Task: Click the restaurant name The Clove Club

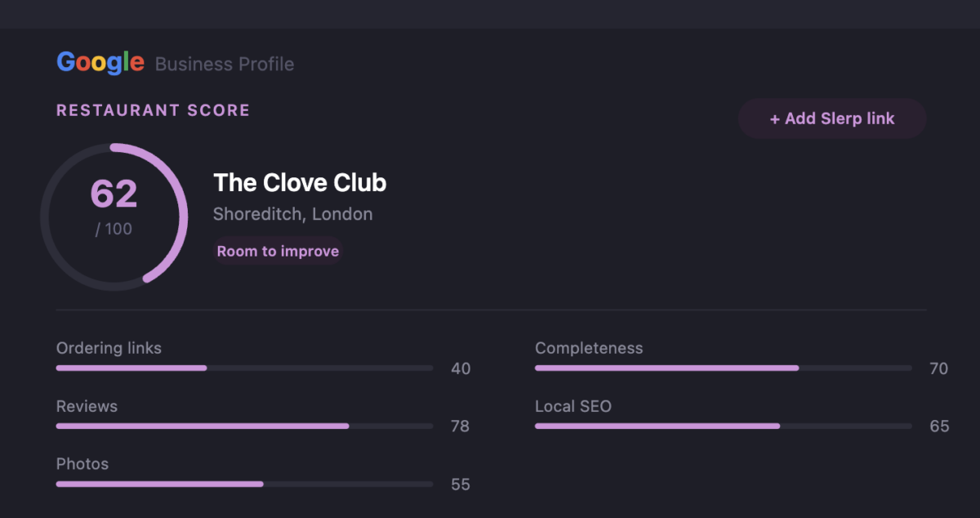Action: click(x=300, y=182)
